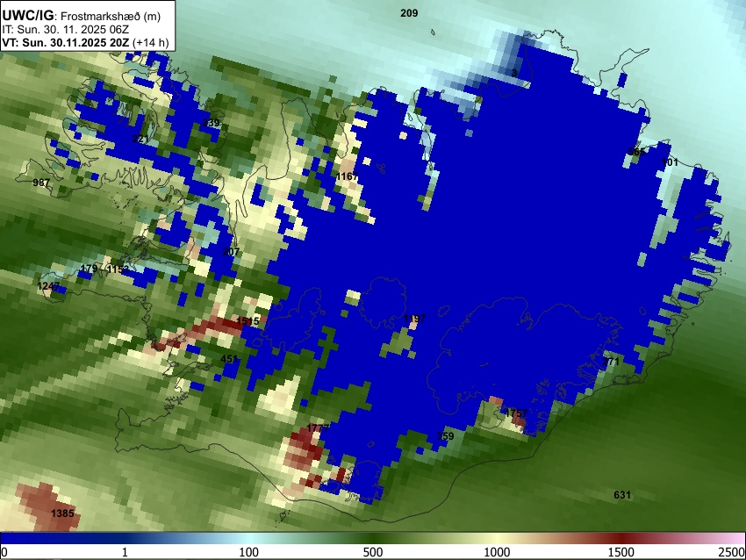Click the color scale tick label 2500

tap(732, 552)
